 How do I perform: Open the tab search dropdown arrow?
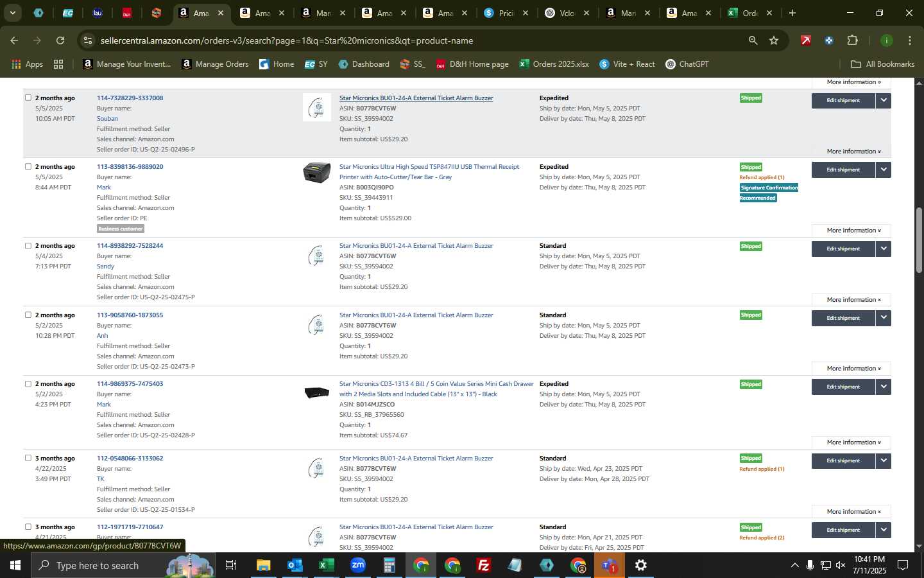point(12,13)
